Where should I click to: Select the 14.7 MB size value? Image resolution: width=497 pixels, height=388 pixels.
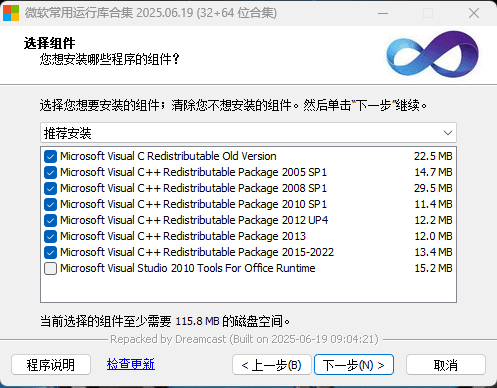point(433,172)
